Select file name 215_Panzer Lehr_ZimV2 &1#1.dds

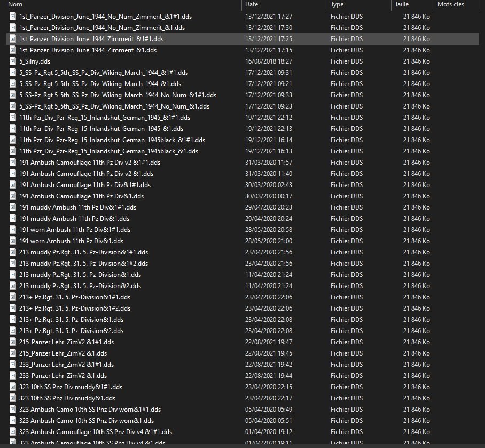pos(67,342)
